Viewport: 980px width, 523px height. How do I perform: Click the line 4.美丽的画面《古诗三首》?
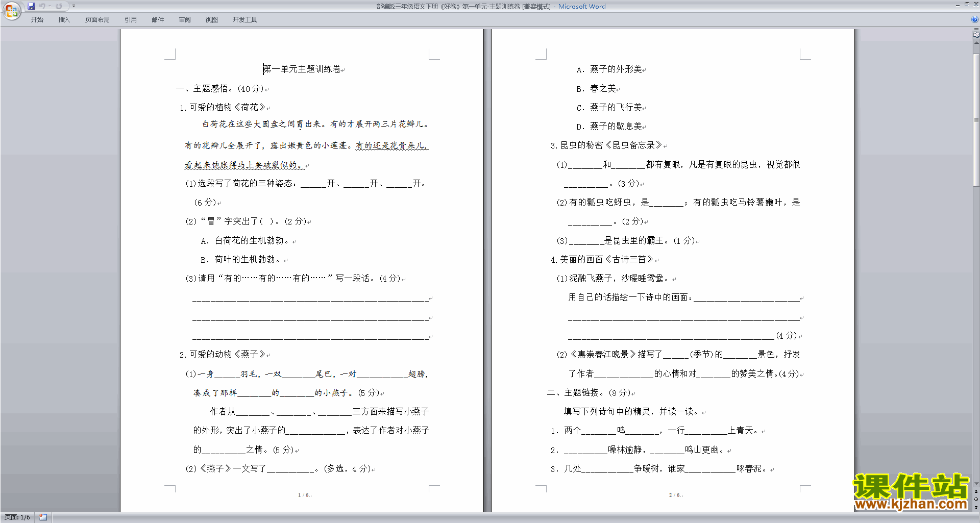click(602, 260)
